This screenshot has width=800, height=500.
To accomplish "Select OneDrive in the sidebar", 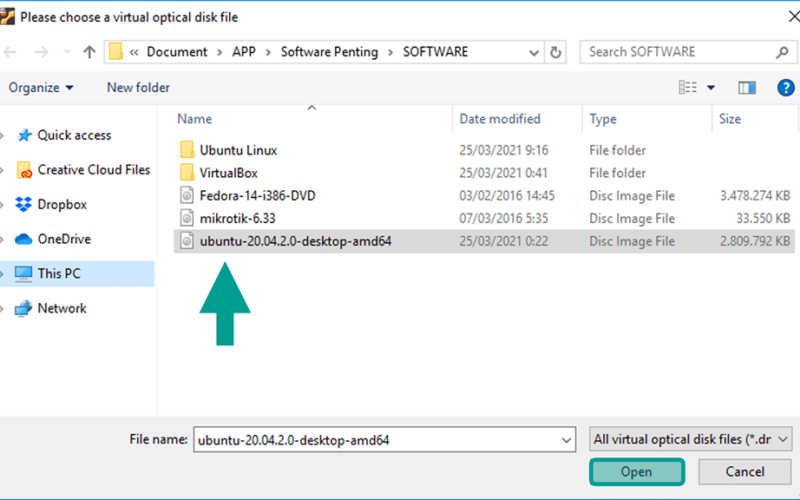I will tap(64, 239).
